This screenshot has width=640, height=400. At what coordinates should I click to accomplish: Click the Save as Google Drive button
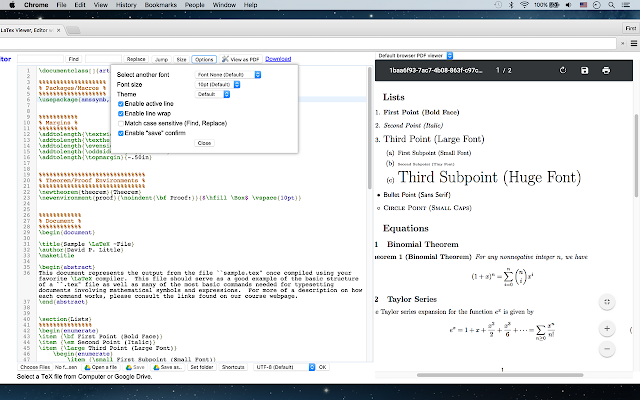167,367
